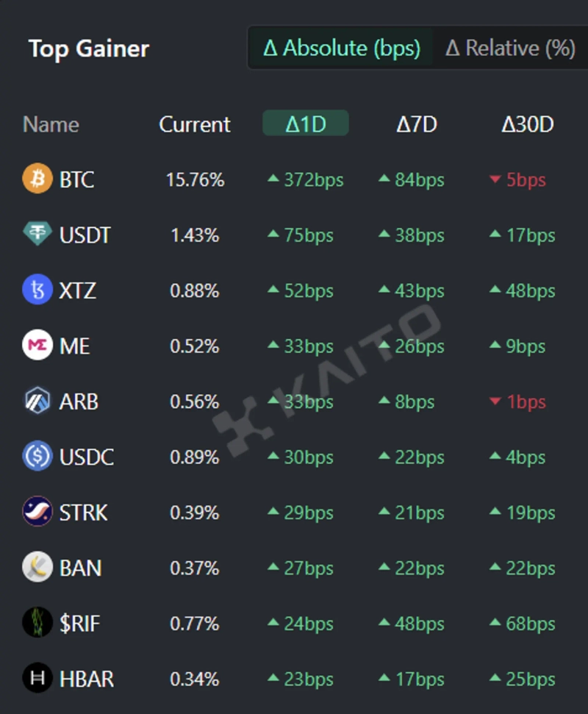Select the ME token icon
This screenshot has height=714, width=588.
37,346
